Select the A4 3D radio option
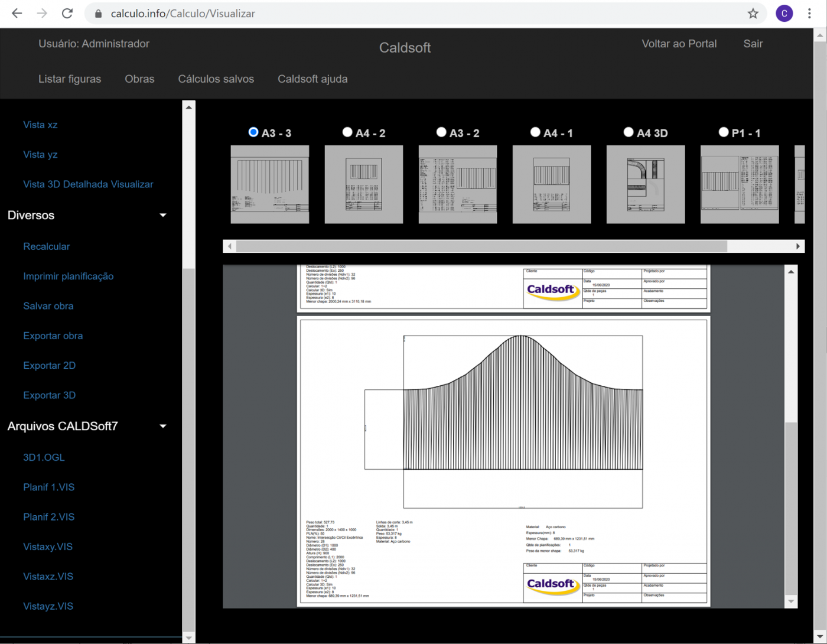Viewport: 827px width, 644px height. (x=629, y=132)
